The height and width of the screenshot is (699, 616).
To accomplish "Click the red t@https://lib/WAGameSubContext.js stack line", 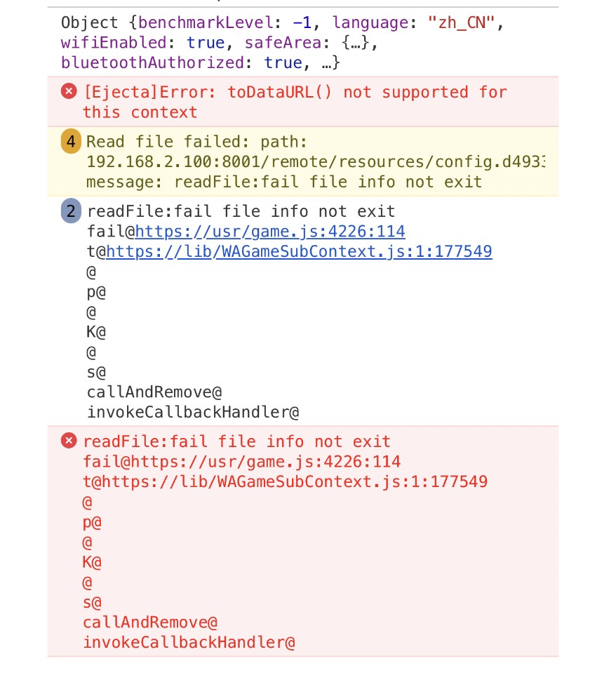I will tap(285, 481).
